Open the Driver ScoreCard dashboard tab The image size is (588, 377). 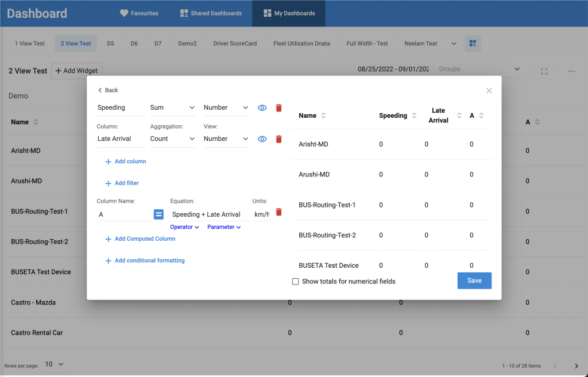pyautogui.click(x=235, y=44)
